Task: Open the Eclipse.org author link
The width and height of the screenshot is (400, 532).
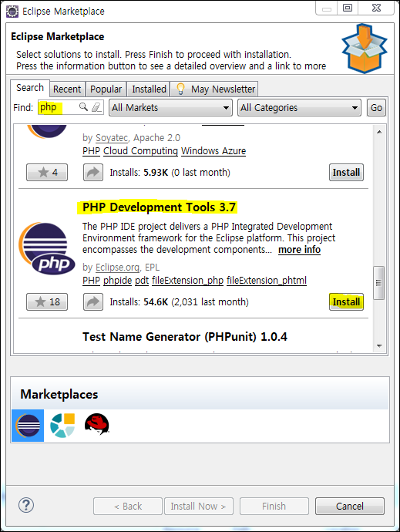Action: (117, 268)
